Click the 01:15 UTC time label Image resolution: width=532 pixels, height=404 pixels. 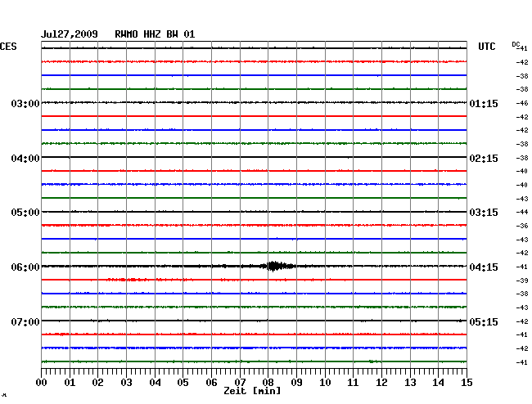pyautogui.click(x=484, y=103)
